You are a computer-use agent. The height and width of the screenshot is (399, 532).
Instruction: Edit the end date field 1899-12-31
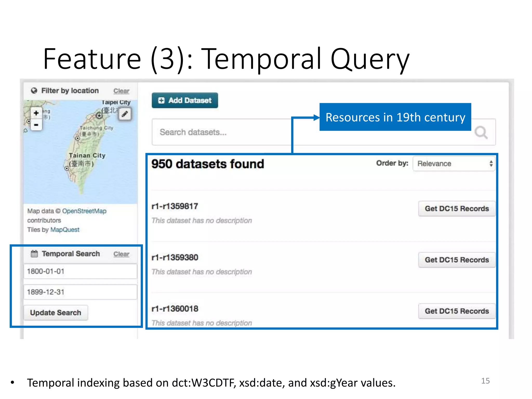point(80,292)
